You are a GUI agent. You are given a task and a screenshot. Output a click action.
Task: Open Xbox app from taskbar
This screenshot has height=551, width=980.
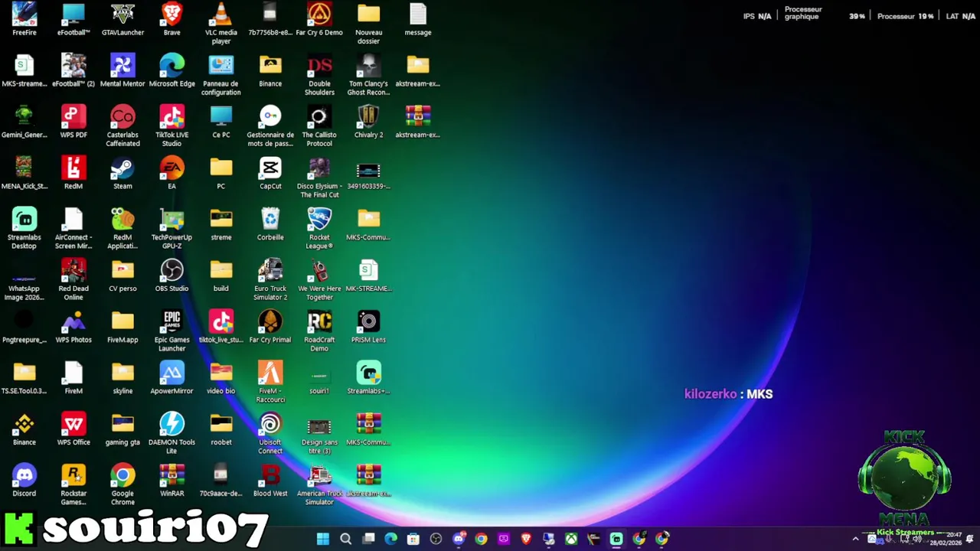571,539
